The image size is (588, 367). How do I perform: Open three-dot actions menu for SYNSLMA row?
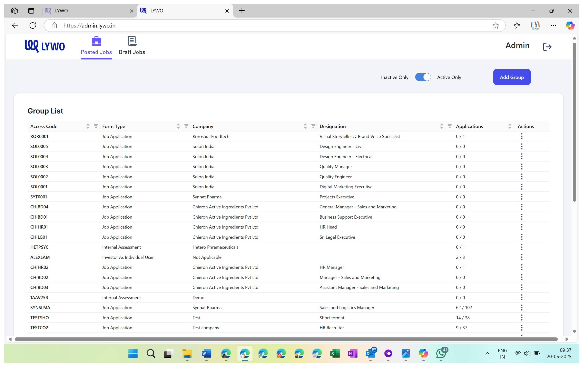[521, 307]
